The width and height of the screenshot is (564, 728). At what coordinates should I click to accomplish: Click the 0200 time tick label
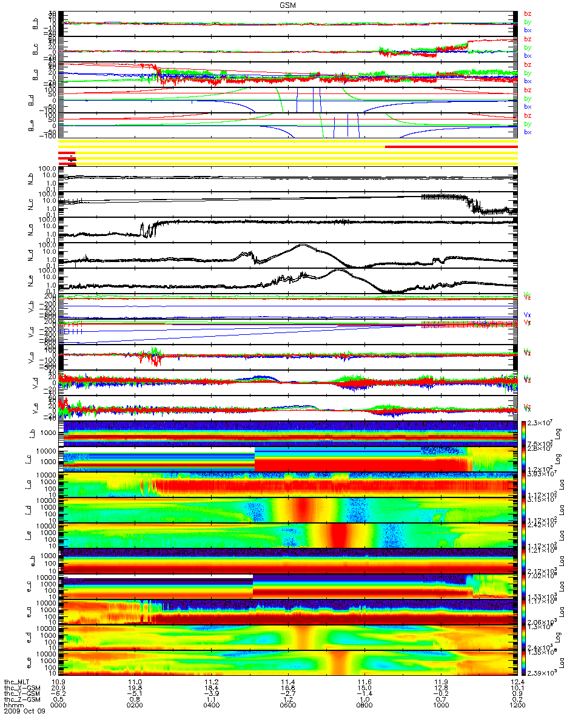[x=135, y=704]
